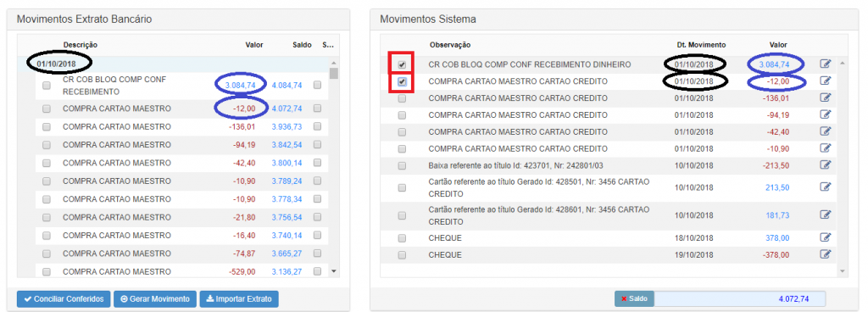Viewport: 868px width, 312px height.
Task: Click the Saldo value field 4.072,74
Action: [740, 298]
